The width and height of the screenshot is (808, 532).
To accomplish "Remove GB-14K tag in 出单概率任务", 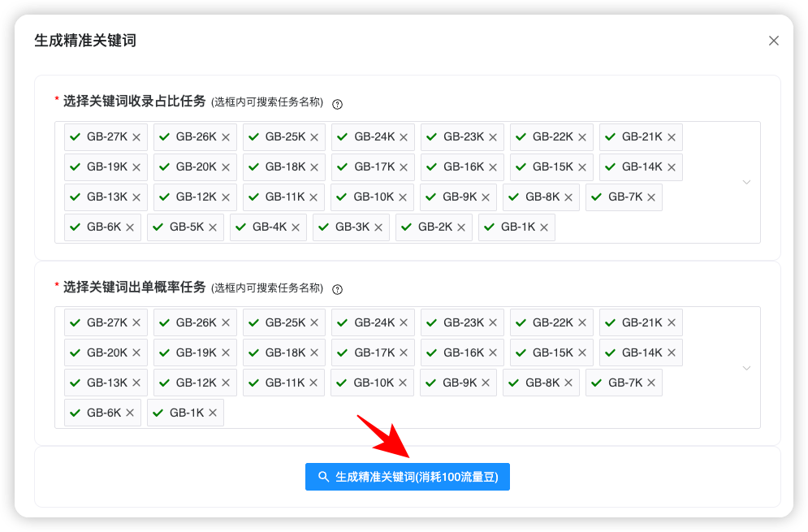I will (672, 353).
